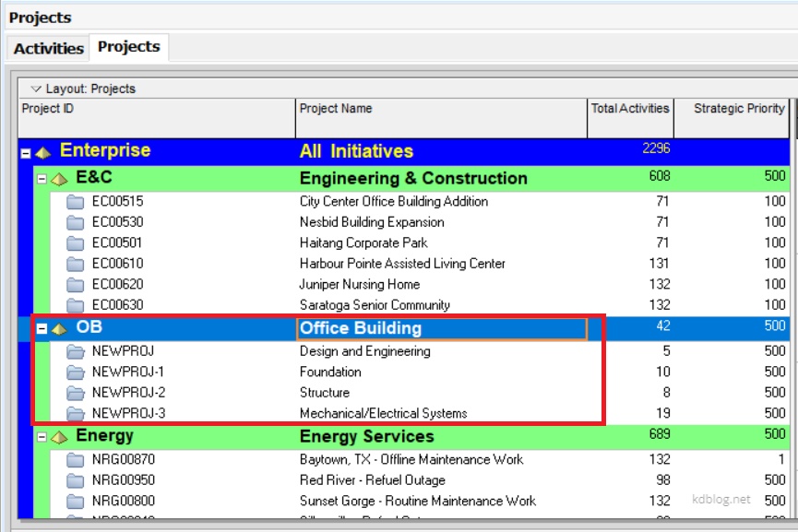The image size is (798, 532).
Task: Click the Office Building project name field
Action: pos(441,328)
